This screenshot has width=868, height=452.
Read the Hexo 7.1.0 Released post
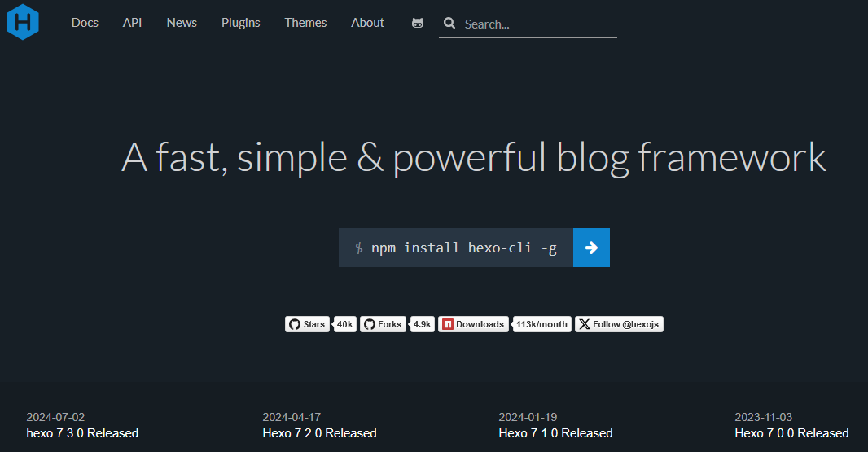tap(555, 432)
